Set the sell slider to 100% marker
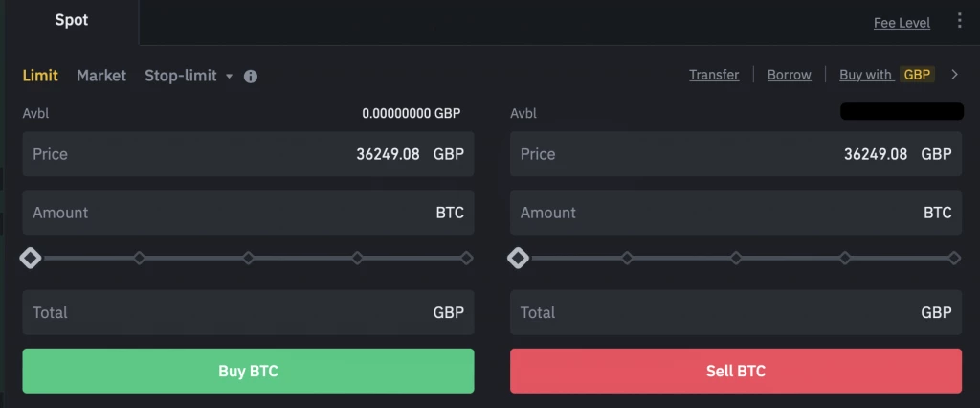Image resolution: width=980 pixels, height=408 pixels. (x=954, y=258)
